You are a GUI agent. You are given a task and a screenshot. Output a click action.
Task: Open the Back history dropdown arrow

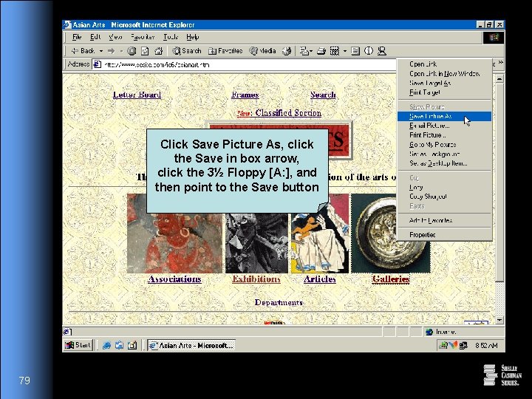point(101,51)
